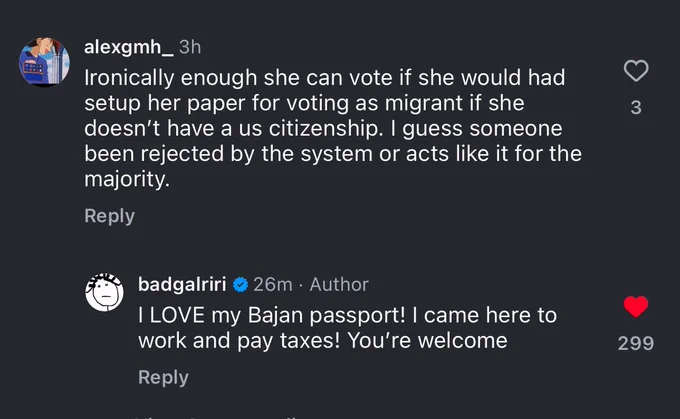This screenshot has width=680, height=419.
Task: Open alexgmh_'s profile picture
Action: pyautogui.click(x=44, y=62)
